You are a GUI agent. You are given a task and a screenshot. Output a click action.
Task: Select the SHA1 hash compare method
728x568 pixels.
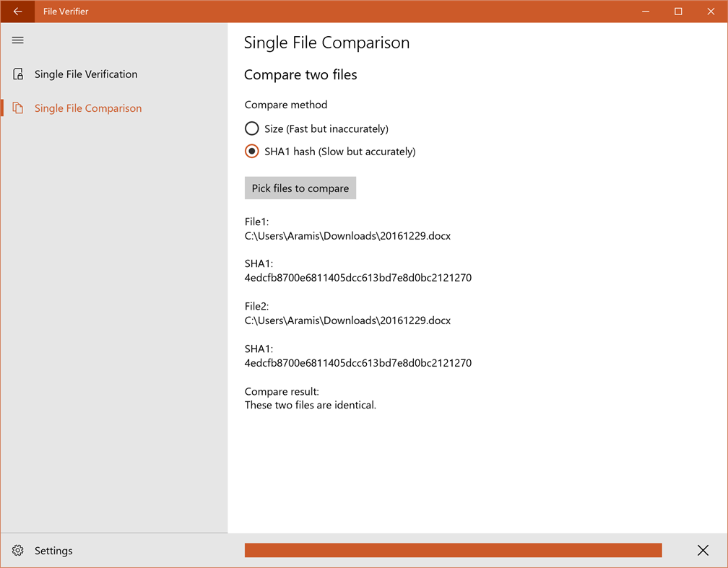pyautogui.click(x=251, y=151)
